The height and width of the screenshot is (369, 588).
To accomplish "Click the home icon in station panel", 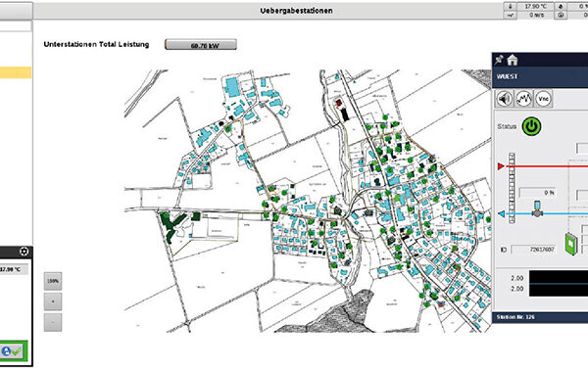I will [x=513, y=60].
